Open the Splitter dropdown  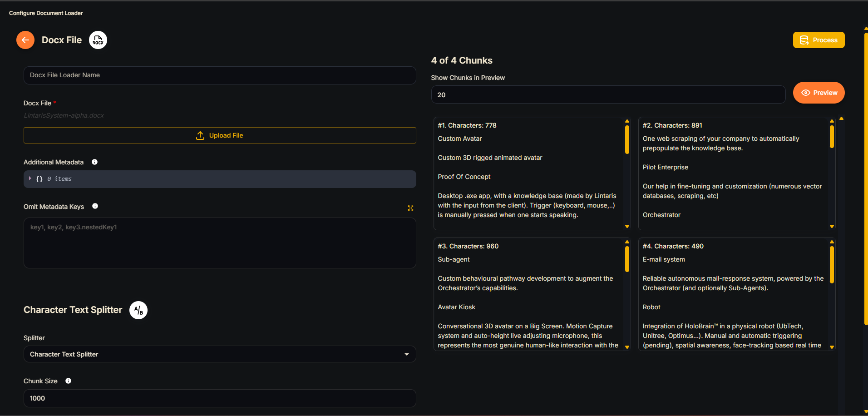tap(220, 354)
